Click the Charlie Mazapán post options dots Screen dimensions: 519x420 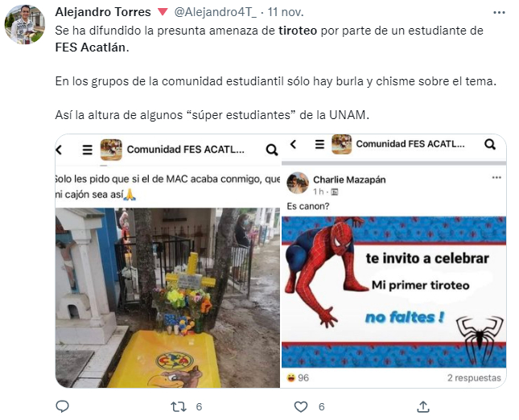pyautogui.click(x=496, y=177)
